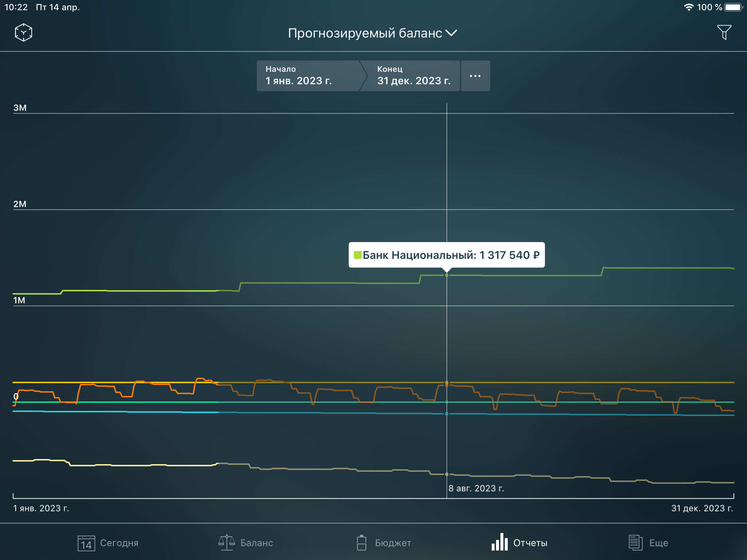Switch to the Бюджет tab
This screenshot has height=560, width=747.
[384, 543]
